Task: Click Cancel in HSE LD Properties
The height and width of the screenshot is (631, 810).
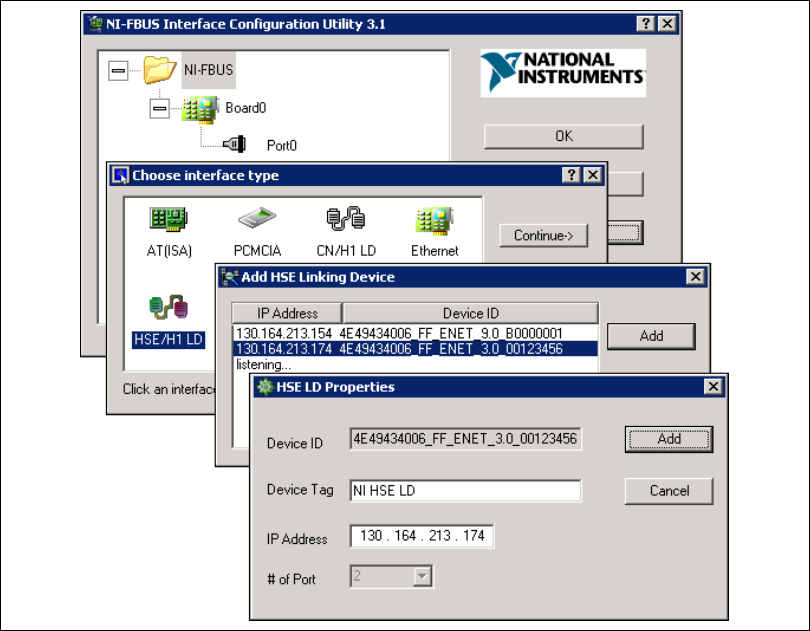Action: pos(669,491)
